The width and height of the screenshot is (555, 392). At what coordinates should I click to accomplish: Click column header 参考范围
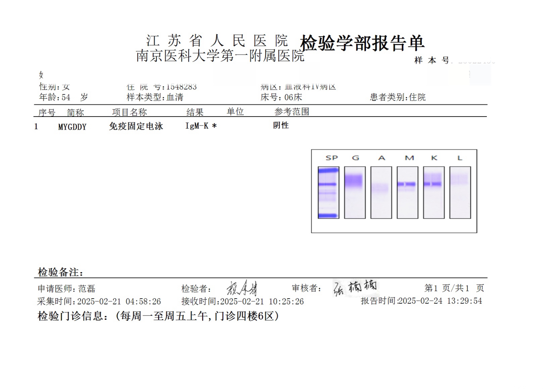click(292, 112)
